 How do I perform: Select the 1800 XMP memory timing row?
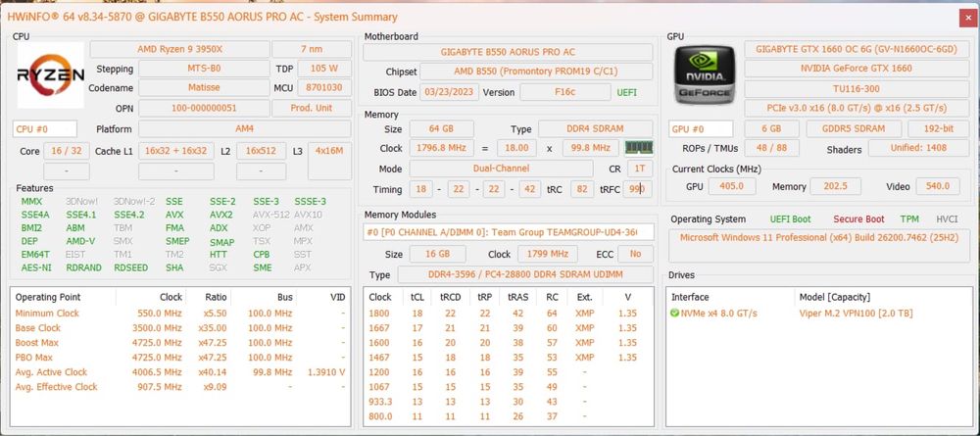click(508, 314)
